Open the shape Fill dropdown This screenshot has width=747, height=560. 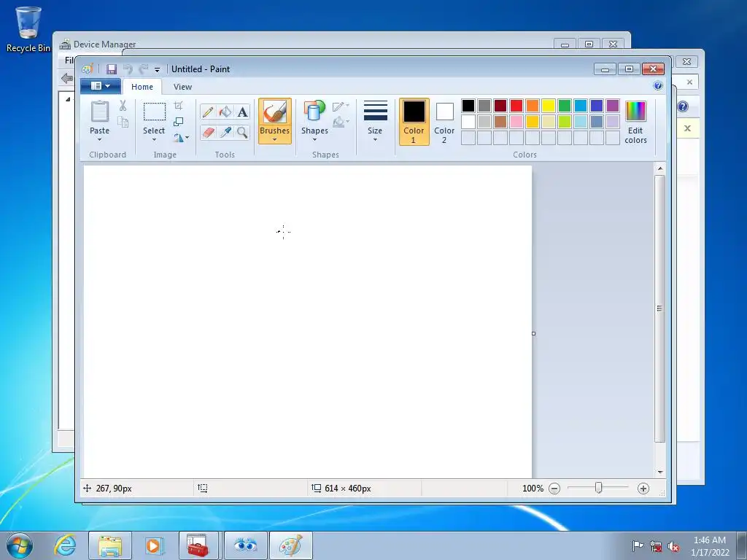[341, 122]
